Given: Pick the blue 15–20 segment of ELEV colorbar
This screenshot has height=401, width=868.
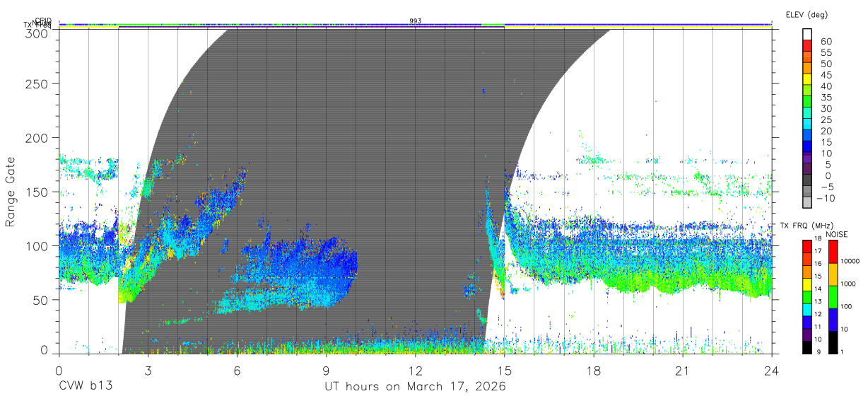Looking at the screenshot, I should 808,136.
